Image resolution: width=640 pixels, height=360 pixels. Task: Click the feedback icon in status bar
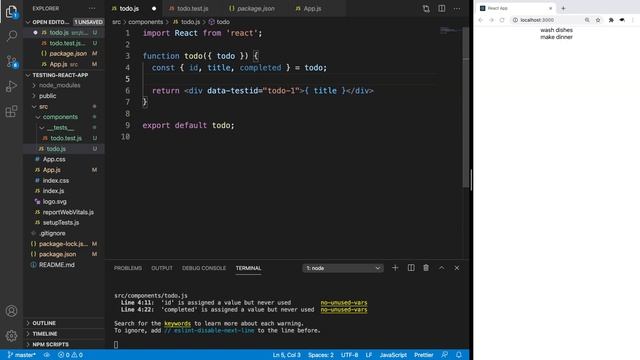pyautogui.click(x=444, y=355)
